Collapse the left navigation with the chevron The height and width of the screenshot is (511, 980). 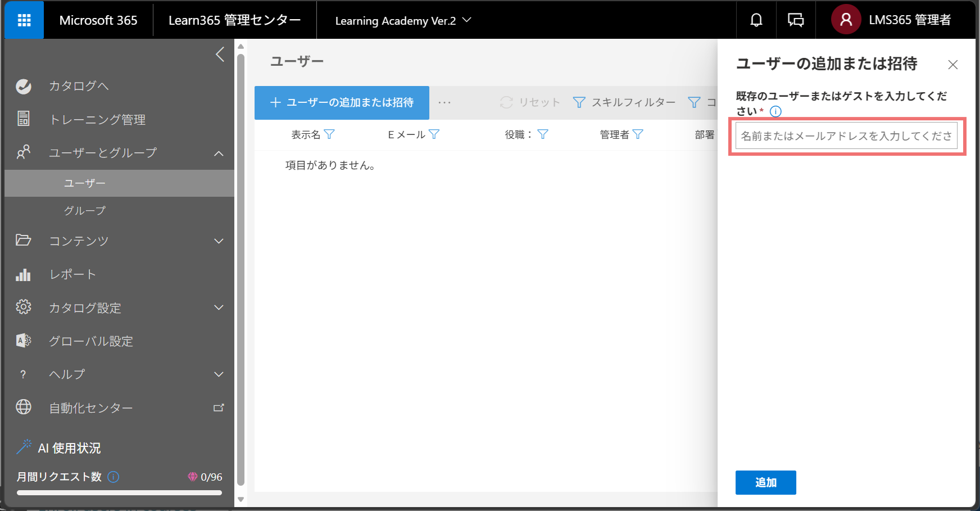pos(220,55)
